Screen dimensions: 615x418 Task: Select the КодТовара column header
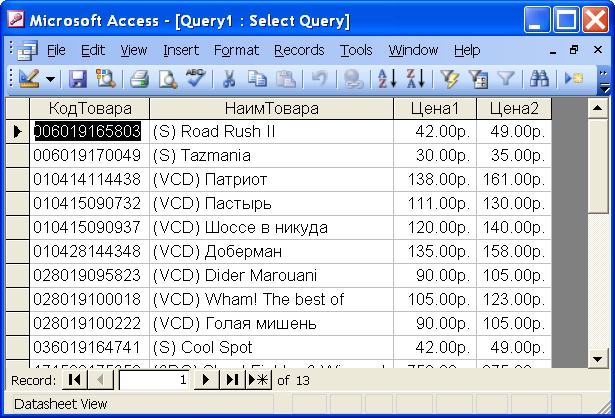(x=90, y=109)
